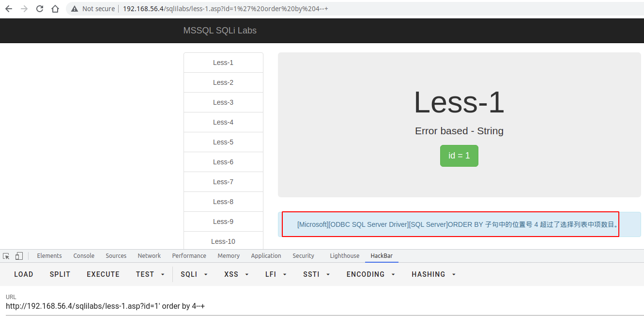Toggle the DevTools device toolbar icon
Viewport: 644px width, 317px height.
tap(19, 256)
